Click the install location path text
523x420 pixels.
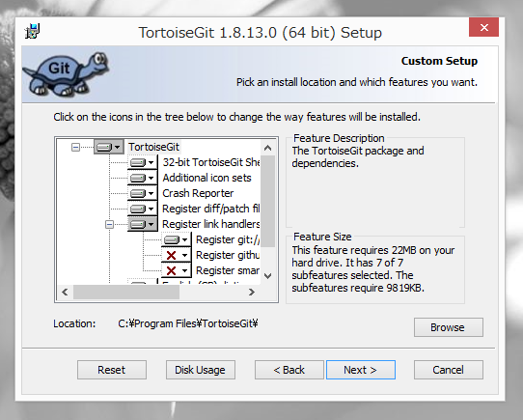(188, 323)
